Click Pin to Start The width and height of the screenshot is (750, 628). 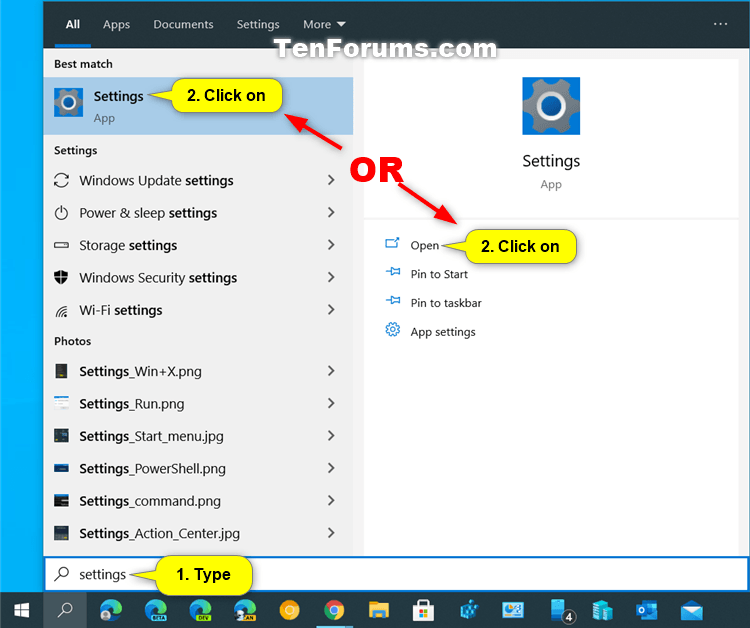[x=439, y=274]
